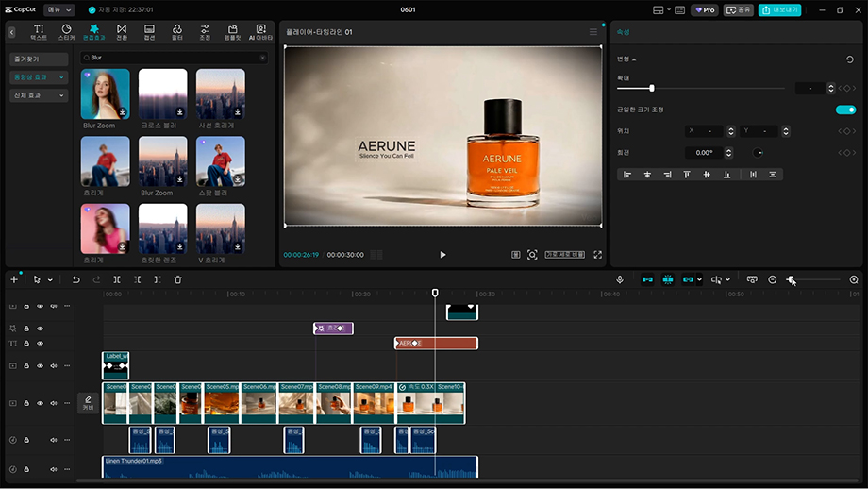Align left in alignment bar
The width and height of the screenshot is (868, 489).
[x=627, y=175]
